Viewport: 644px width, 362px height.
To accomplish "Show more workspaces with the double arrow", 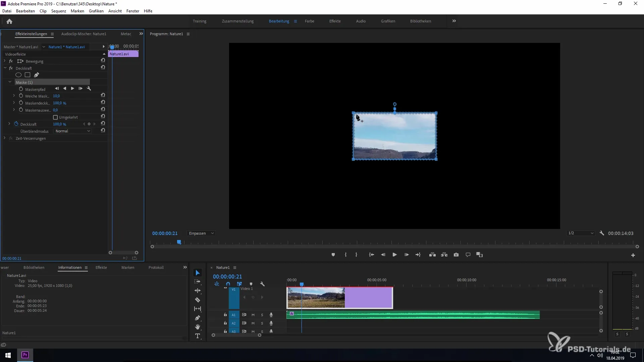I will (x=454, y=21).
